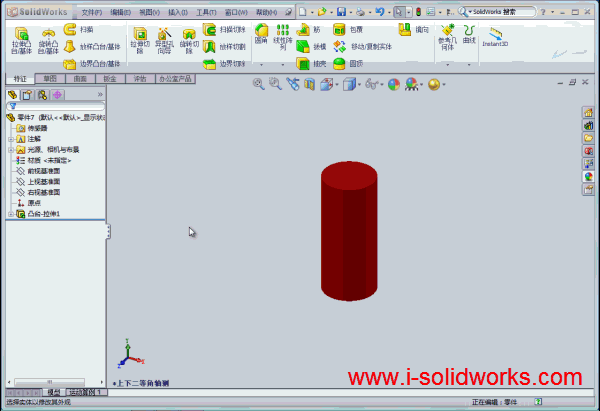The height and width of the screenshot is (411, 600).
Task: Pick the 包覆 wrap tool
Action: (x=347, y=29)
